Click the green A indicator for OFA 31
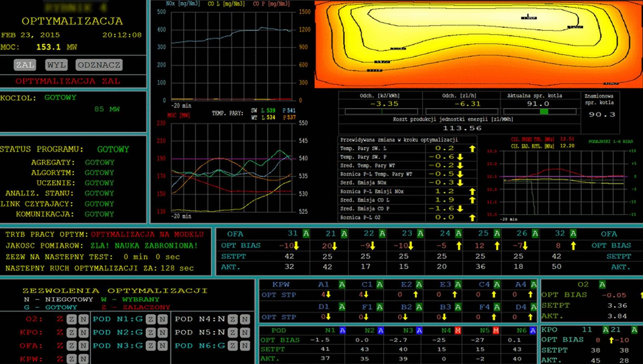The image size is (643, 364). (x=306, y=234)
